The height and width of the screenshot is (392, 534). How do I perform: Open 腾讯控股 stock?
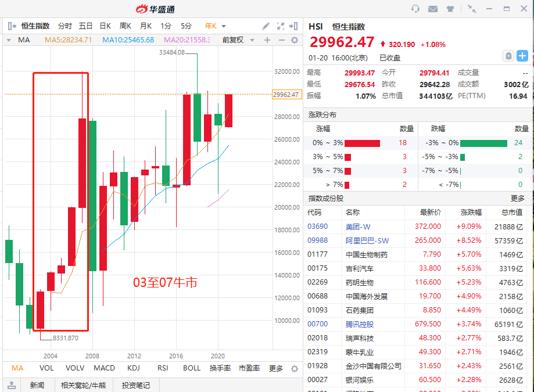coord(360,324)
